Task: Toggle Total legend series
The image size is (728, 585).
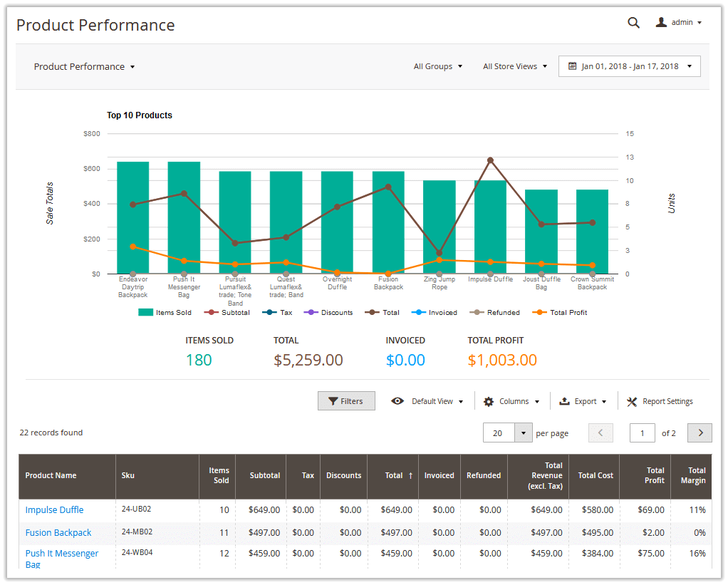Action: 382,313
